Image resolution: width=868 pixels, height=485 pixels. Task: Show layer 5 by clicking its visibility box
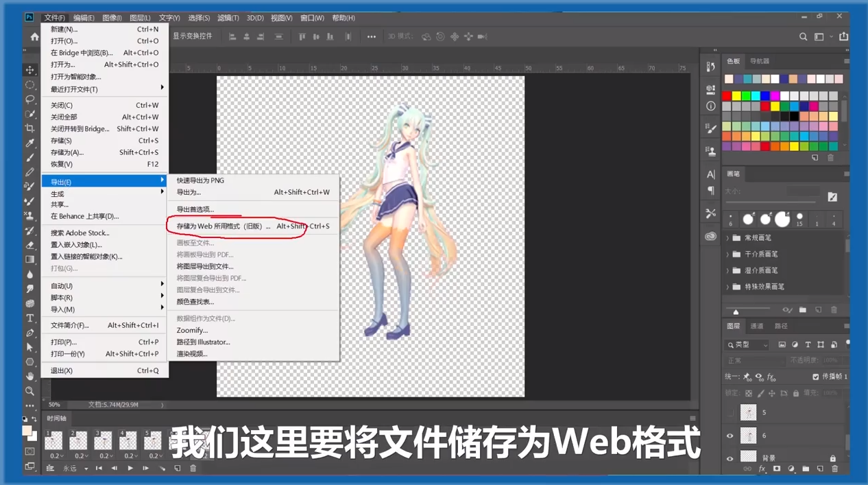[730, 412]
